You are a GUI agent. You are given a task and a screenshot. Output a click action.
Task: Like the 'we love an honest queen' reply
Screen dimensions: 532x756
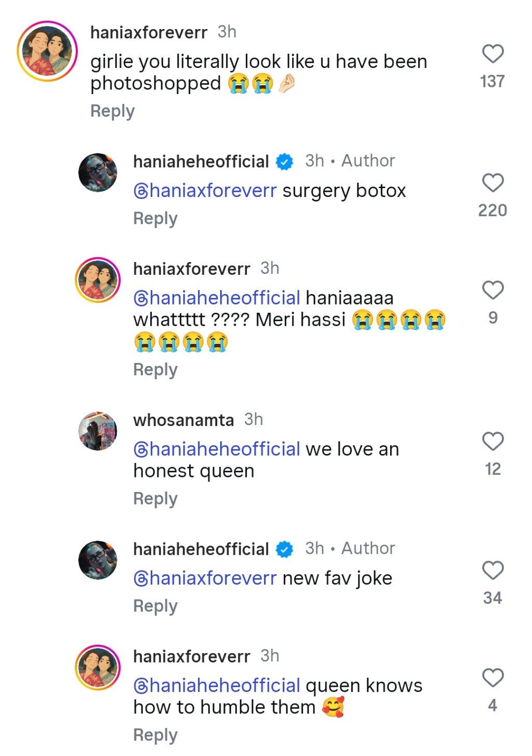pyautogui.click(x=493, y=442)
